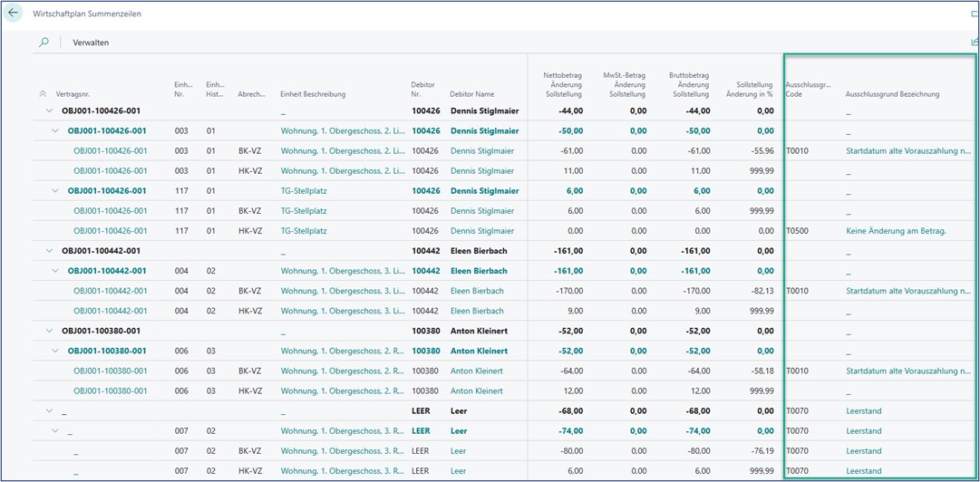The width and height of the screenshot is (980, 482).
Task: Open page in new window icon
Action: point(975,14)
